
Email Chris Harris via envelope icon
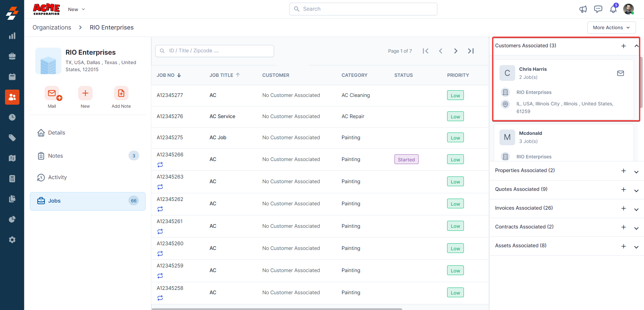pyautogui.click(x=621, y=73)
